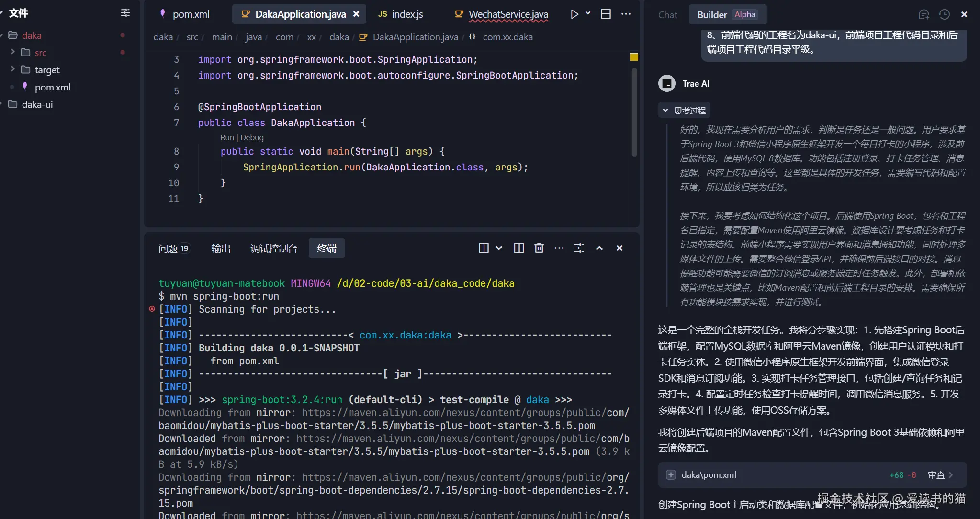Open run options dropdown arrow
The width and height of the screenshot is (980, 519).
pos(588,13)
